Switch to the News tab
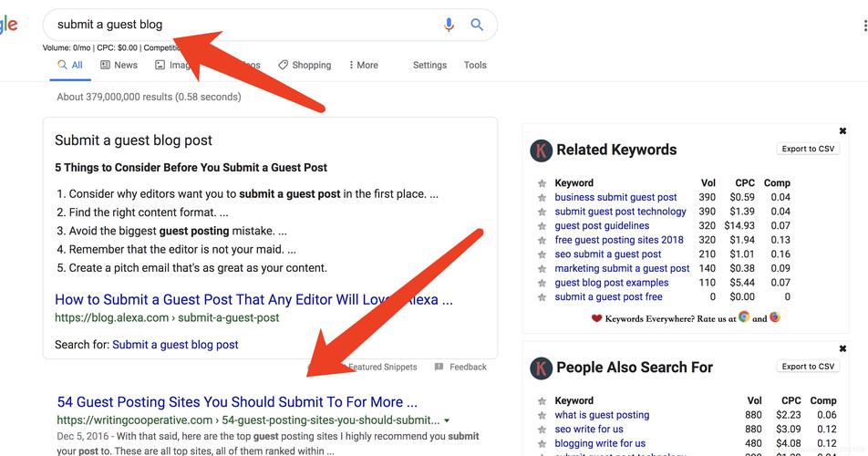This screenshot has height=456, width=868. (x=119, y=66)
